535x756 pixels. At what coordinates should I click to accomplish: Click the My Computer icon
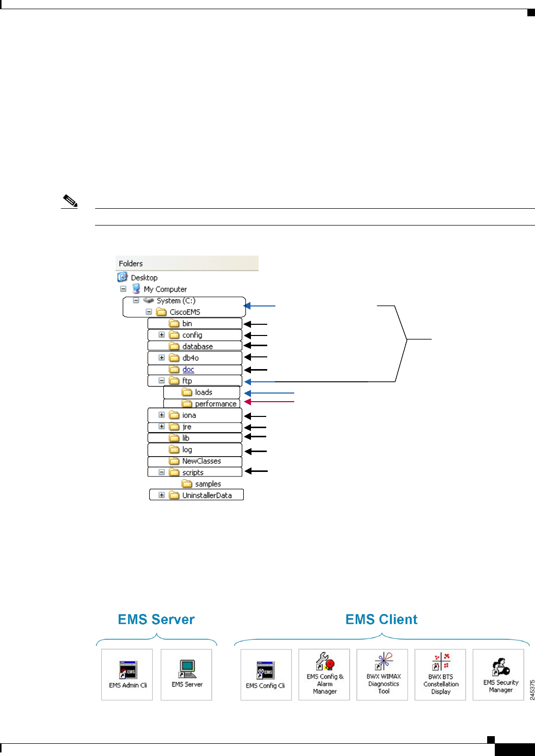pos(136,289)
